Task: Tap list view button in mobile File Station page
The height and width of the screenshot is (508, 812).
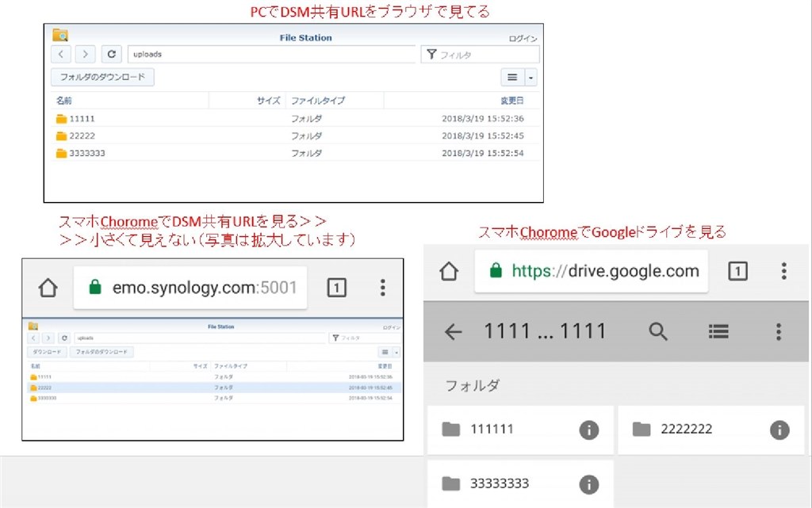Action: 385,353
